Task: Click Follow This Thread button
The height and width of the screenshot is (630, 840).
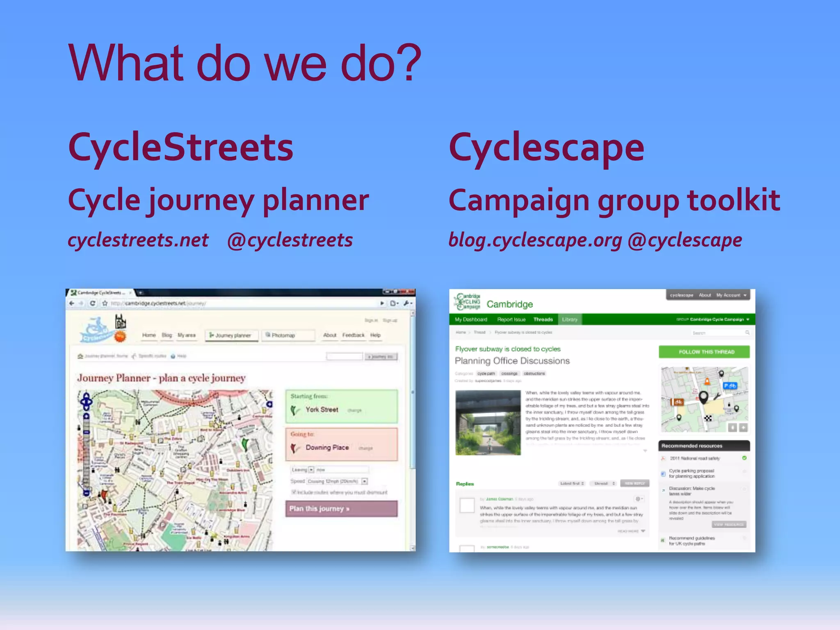Action: click(704, 352)
